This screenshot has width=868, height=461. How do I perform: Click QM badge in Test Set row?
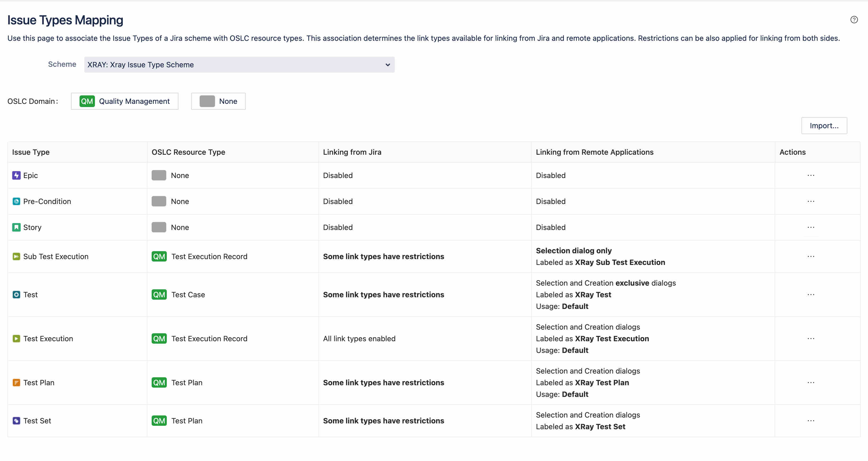click(159, 420)
